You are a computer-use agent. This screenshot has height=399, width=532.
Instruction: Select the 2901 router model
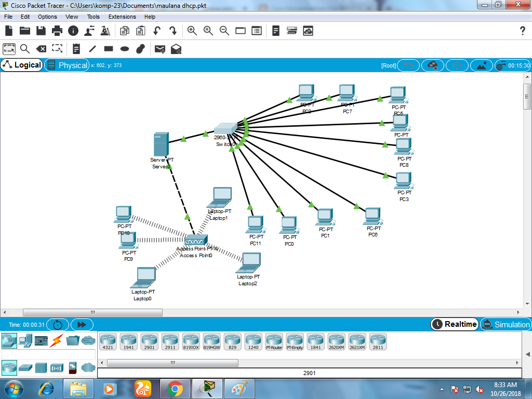pos(149,341)
